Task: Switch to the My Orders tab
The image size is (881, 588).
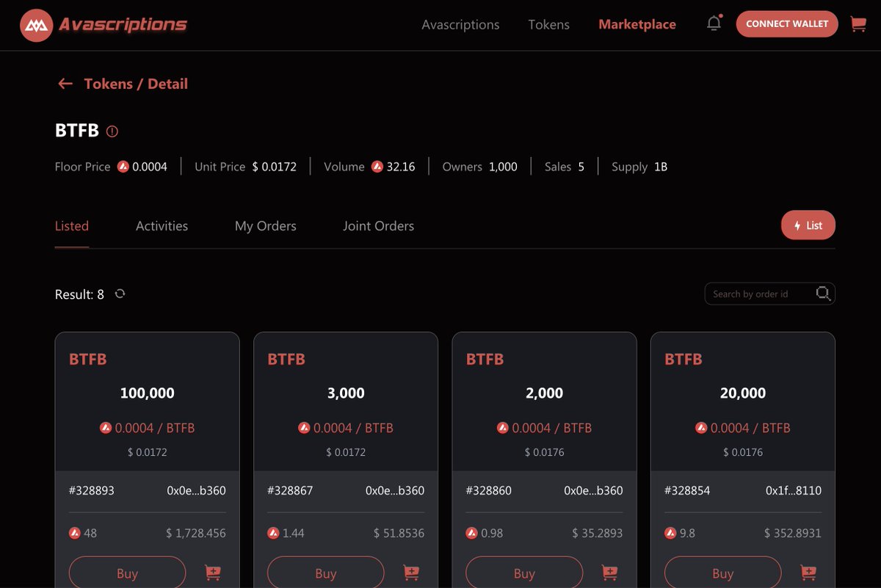Action: (x=266, y=226)
